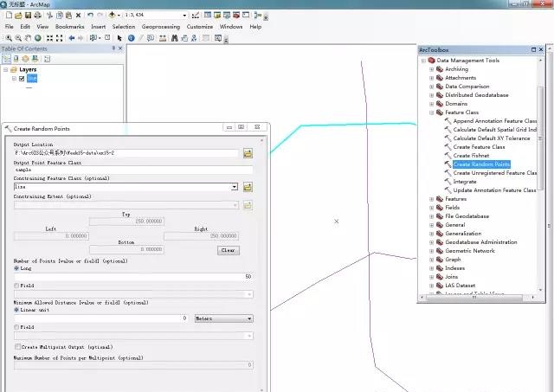Click the ArcToolbox vertical scrollbar
Viewport: 554px width, 392px height.
click(540, 138)
